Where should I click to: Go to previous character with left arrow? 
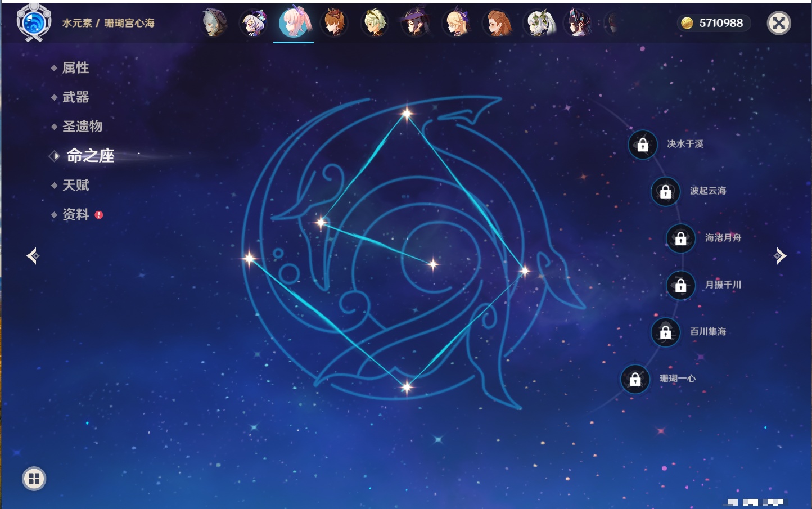click(x=33, y=256)
